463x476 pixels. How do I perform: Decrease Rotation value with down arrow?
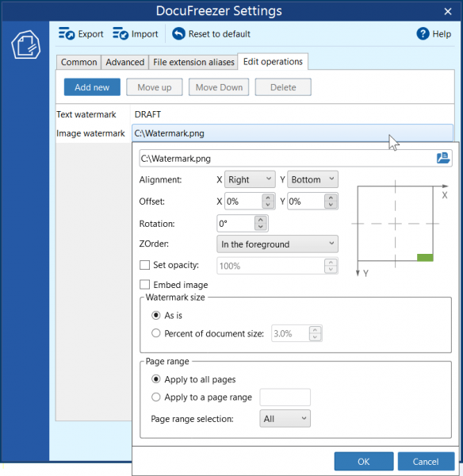[261, 227]
